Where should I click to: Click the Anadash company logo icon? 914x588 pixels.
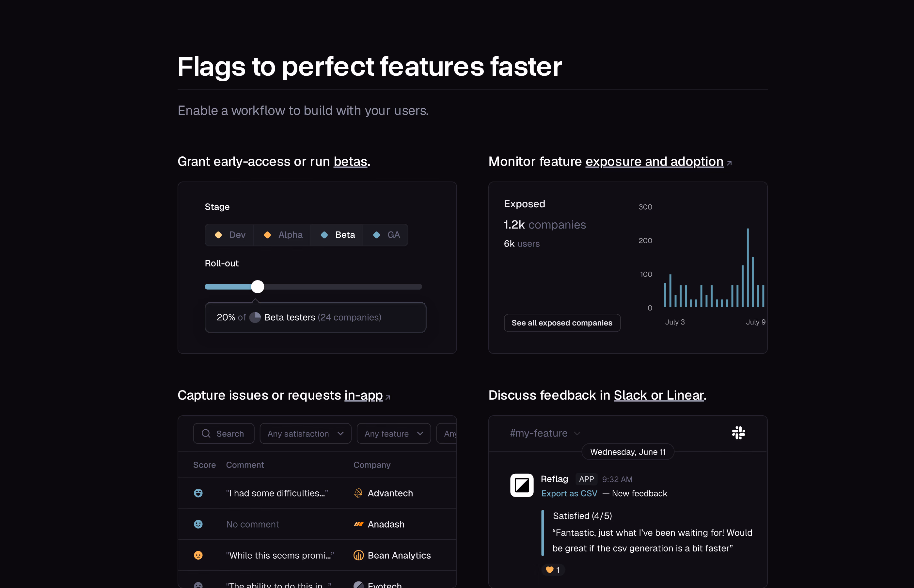point(358,524)
